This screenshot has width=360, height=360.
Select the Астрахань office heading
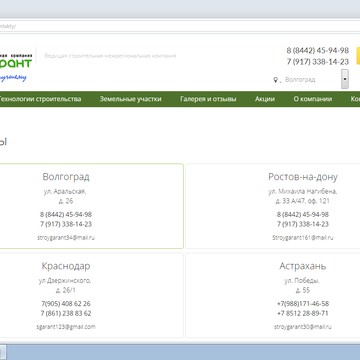pyautogui.click(x=303, y=266)
